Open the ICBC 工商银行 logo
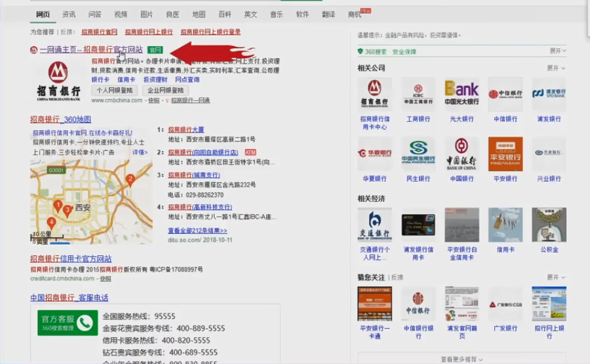Viewport: 590px width, 364px height. (418, 94)
